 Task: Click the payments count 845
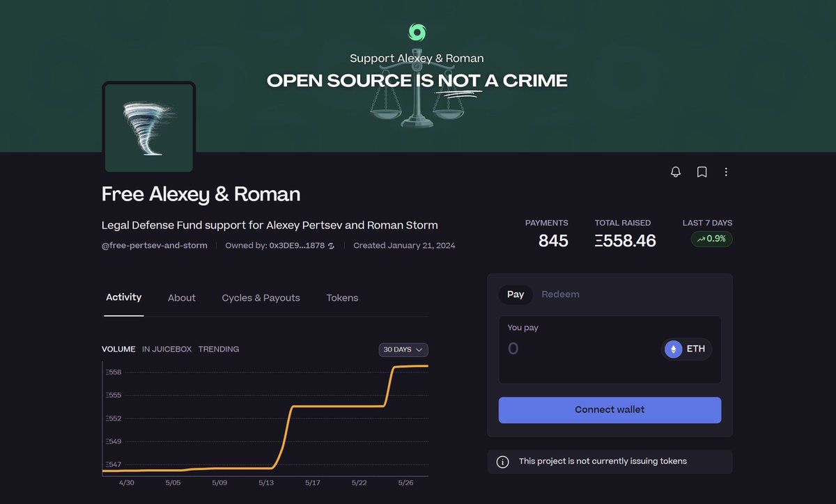tap(553, 241)
